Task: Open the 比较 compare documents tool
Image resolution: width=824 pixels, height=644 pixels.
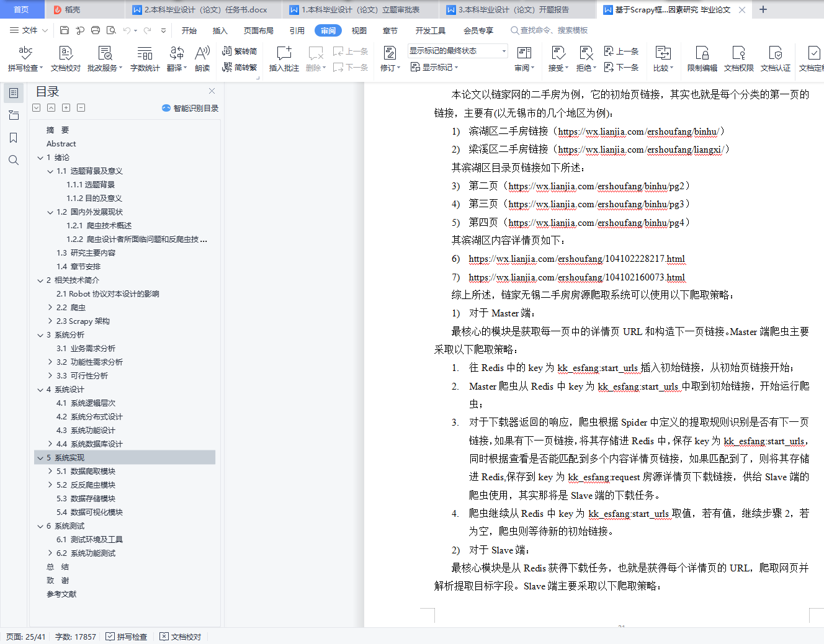Action: [x=663, y=59]
